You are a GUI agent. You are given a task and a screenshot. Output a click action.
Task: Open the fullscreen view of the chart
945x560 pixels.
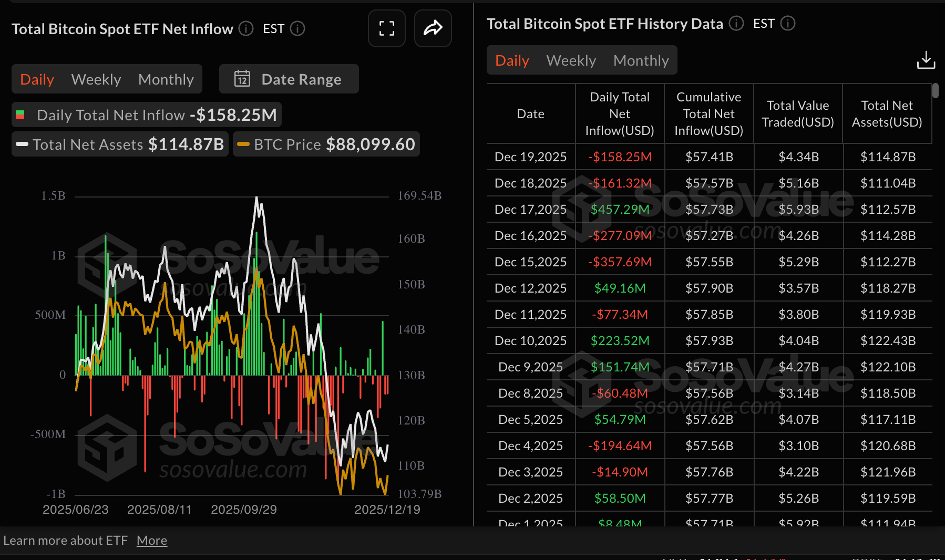386,28
